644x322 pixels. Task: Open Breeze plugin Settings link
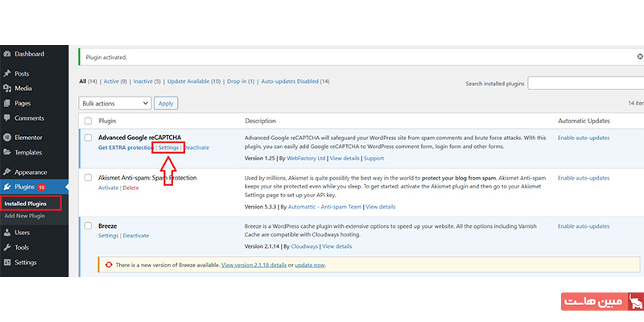tap(109, 236)
